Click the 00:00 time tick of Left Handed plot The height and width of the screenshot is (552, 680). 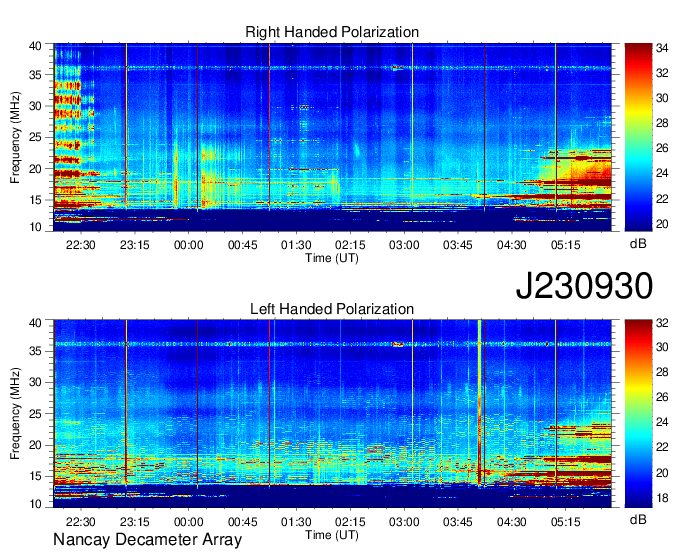click(x=188, y=522)
